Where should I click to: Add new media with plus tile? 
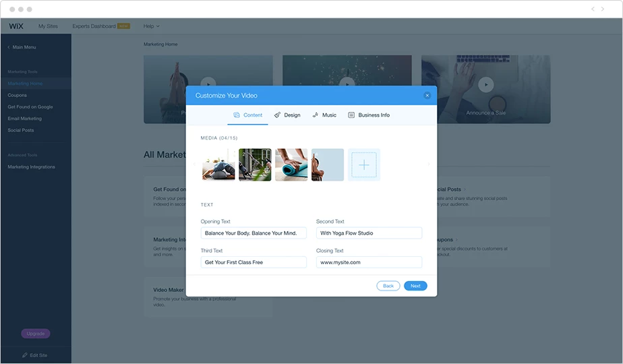coord(364,165)
